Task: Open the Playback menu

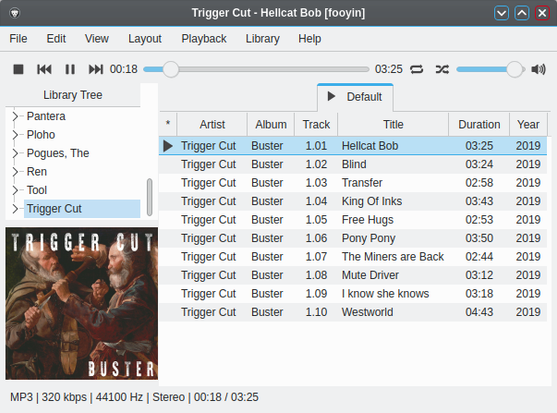Action: (x=204, y=38)
